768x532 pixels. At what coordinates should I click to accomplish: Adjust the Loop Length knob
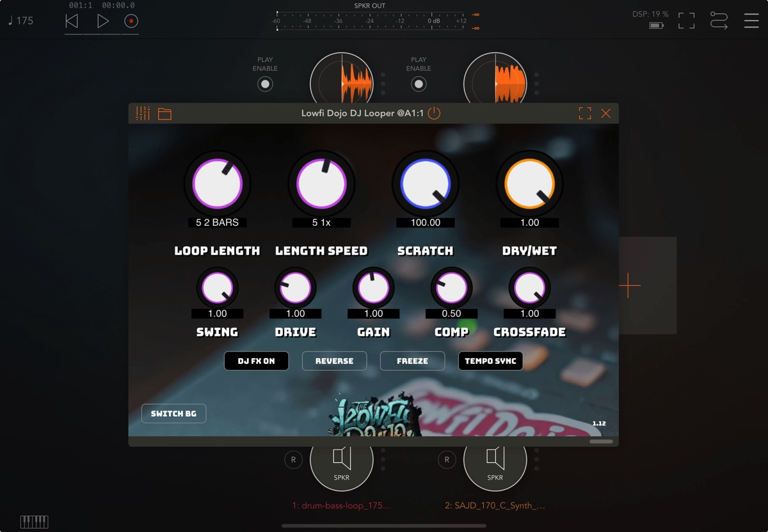click(x=218, y=184)
